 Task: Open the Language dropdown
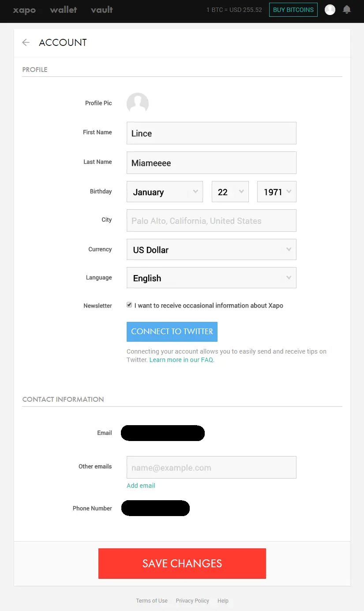pyautogui.click(x=211, y=278)
